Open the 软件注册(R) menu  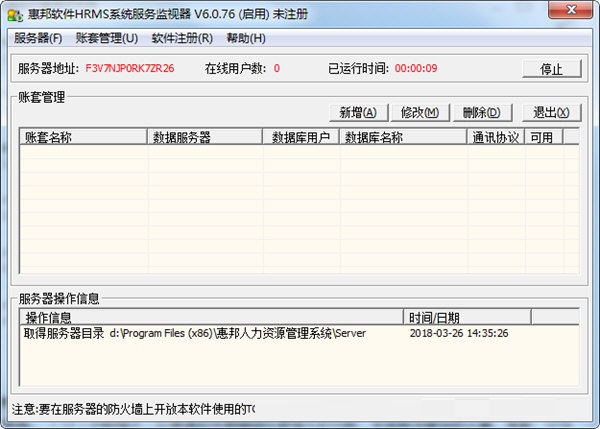click(x=182, y=38)
